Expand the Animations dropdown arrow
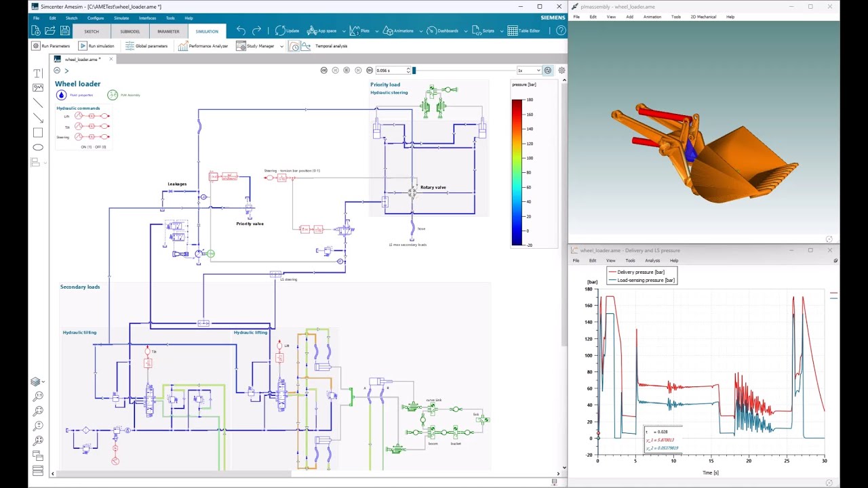The image size is (868, 488). [x=420, y=31]
